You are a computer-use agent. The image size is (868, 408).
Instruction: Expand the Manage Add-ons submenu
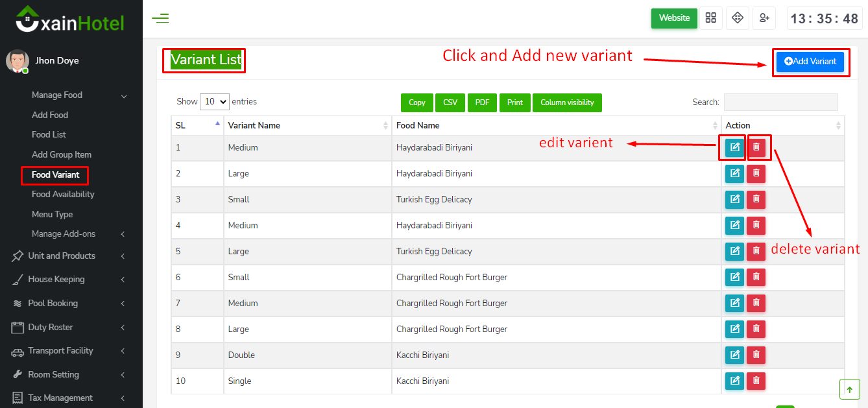tap(64, 234)
